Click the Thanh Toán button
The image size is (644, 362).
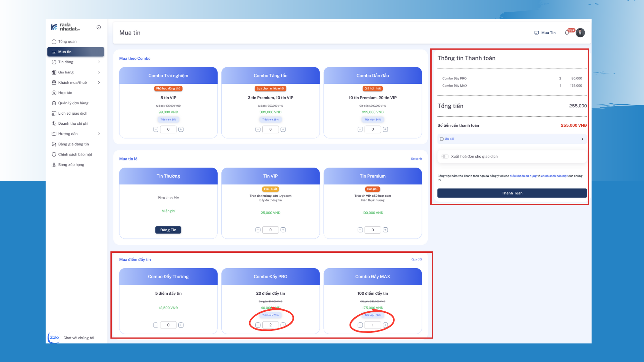tap(512, 193)
